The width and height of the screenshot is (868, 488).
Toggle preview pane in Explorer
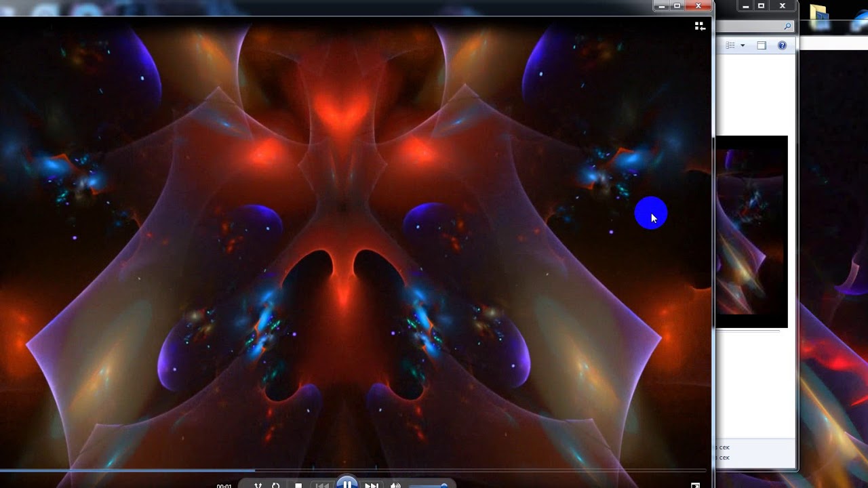[762, 45]
